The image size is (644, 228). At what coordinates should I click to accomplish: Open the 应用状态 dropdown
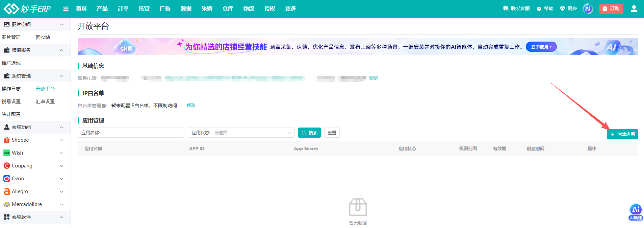pyautogui.click(x=241, y=133)
